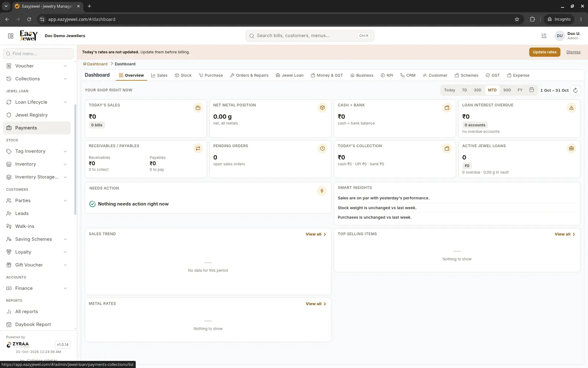View all in Top Selling Items panel

coord(565,234)
